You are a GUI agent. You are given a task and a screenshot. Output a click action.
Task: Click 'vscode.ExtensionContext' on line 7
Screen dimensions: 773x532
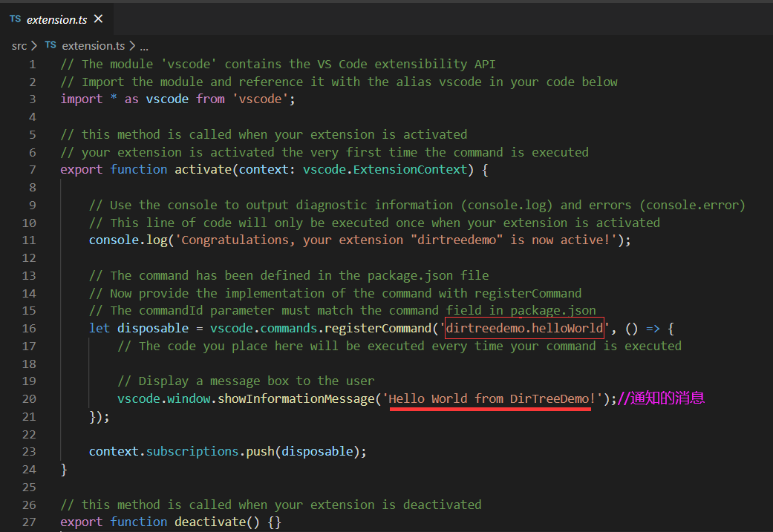click(x=384, y=169)
